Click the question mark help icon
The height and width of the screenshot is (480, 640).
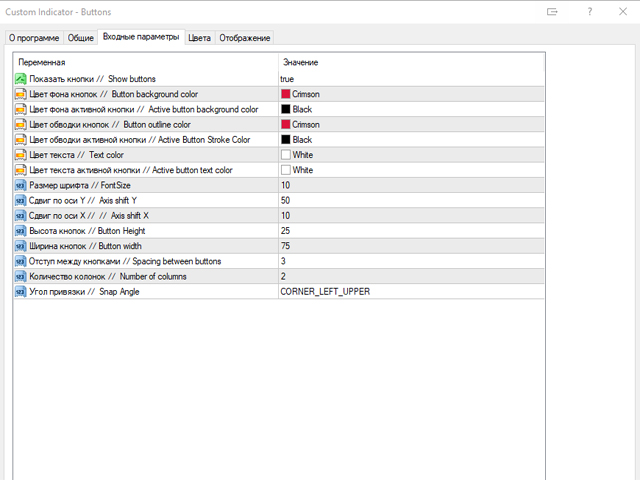point(590,12)
